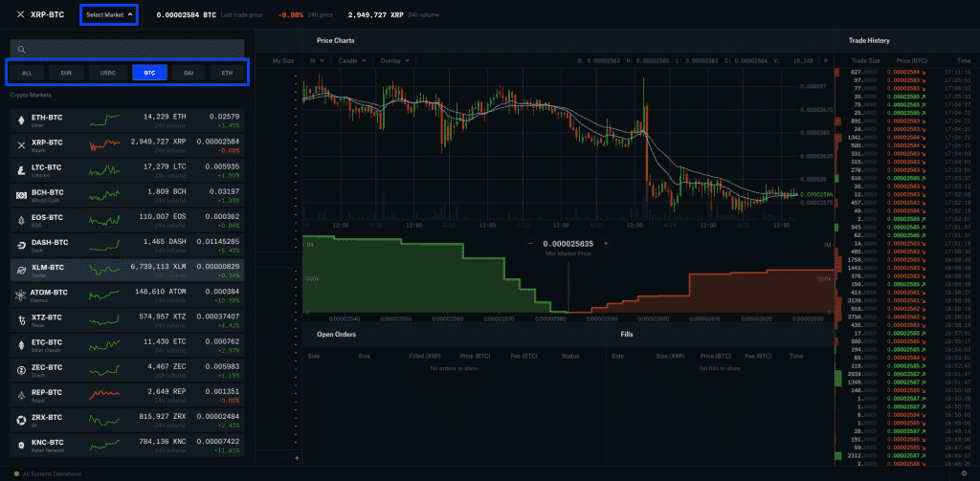980x481 pixels.
Task: Click the XRP-BTC market title in header
Action: coord(48,14)
